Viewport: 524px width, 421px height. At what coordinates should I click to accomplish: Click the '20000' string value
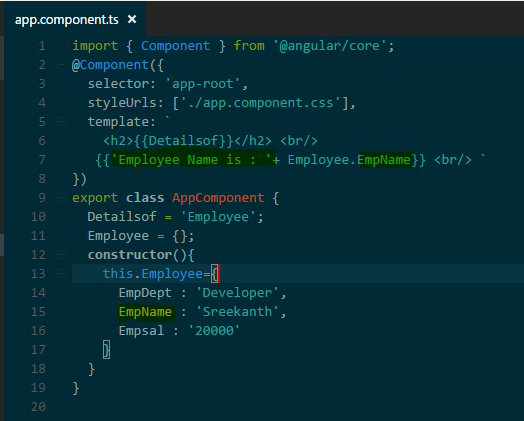(214, 331)
